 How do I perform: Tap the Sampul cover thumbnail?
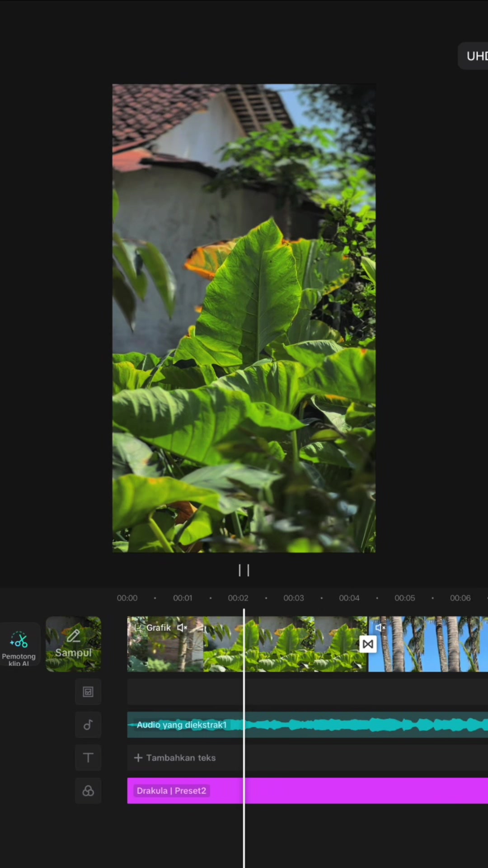pyautogui.click(x=74, y=644)
